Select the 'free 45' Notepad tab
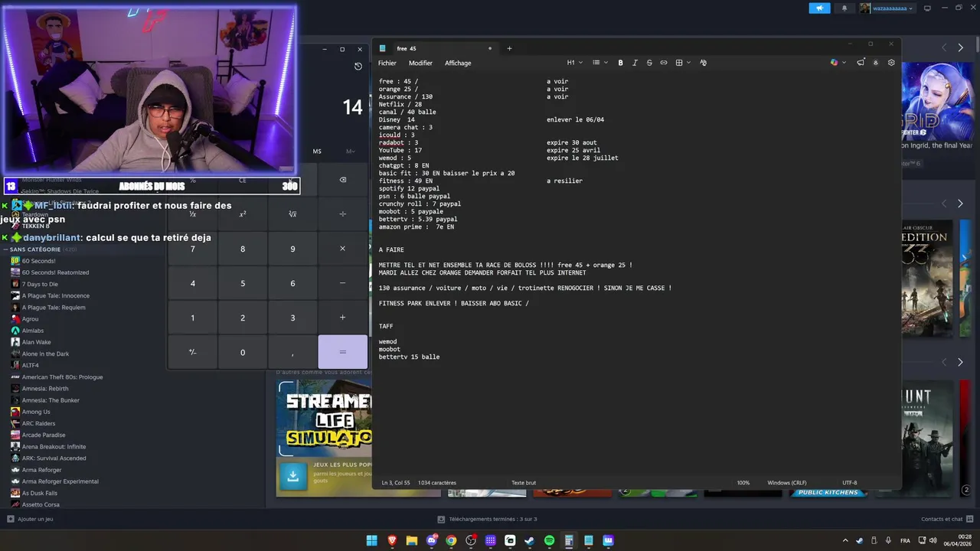 436,48
